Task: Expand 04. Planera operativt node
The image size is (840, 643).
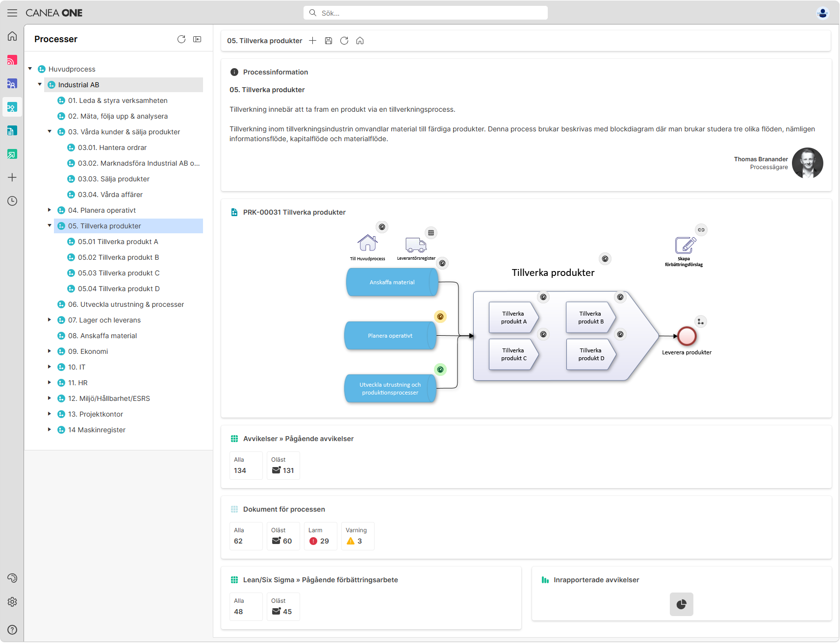Action: [x=50, y=210]
